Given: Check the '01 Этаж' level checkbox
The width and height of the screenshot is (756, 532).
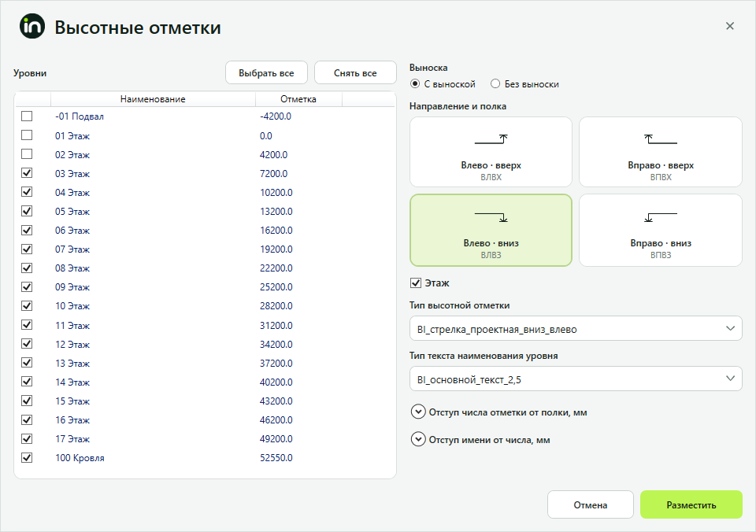Looking at the screenshot, I should (27, 135).
